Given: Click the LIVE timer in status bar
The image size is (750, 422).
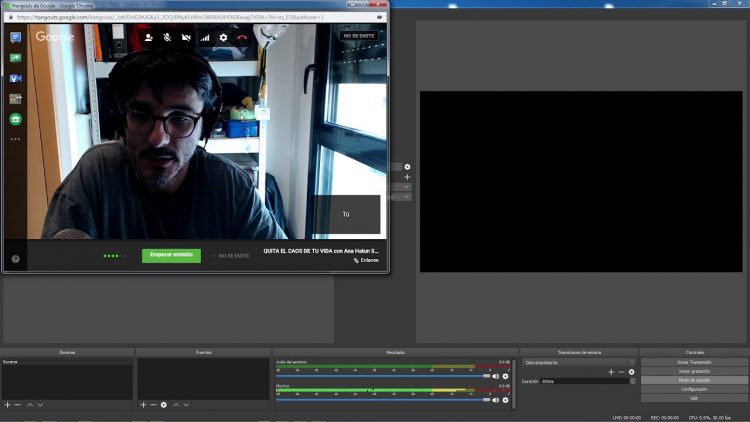Looking at the screenshot, I should pos(627,418).
